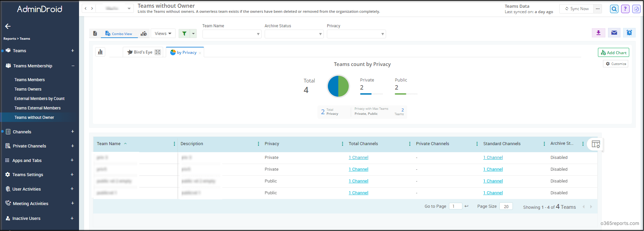Image resolution: width=644 pixels, height=231 pixels.
Task: Open the Views dropdown
Action: pyautogui.click(x=163, y=33)
